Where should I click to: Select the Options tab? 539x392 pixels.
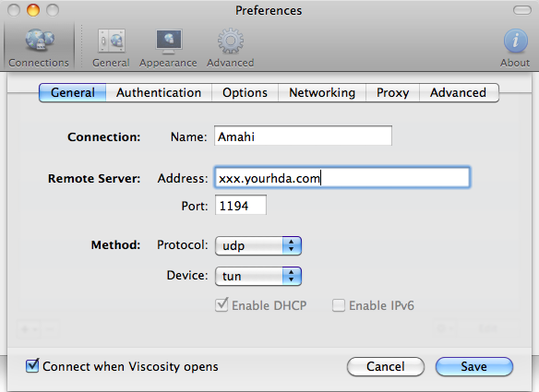pyautogui.click(x=245, y=93)
